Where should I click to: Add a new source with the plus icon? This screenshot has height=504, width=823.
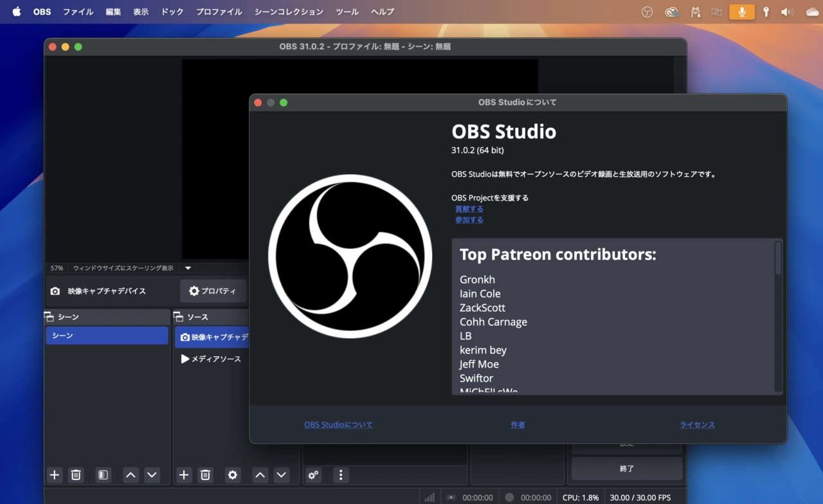[x=184, y=475]
